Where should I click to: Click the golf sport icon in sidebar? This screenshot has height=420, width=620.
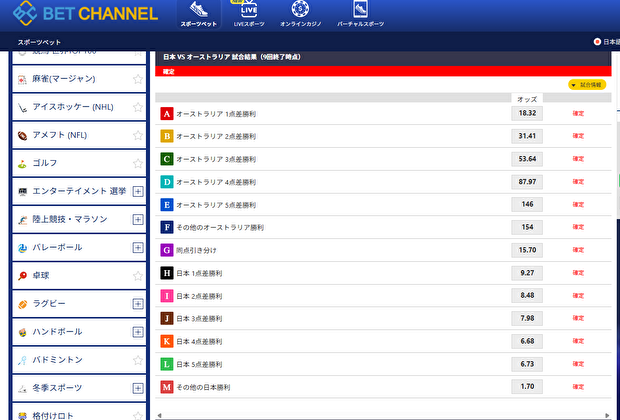pos(22,163)
